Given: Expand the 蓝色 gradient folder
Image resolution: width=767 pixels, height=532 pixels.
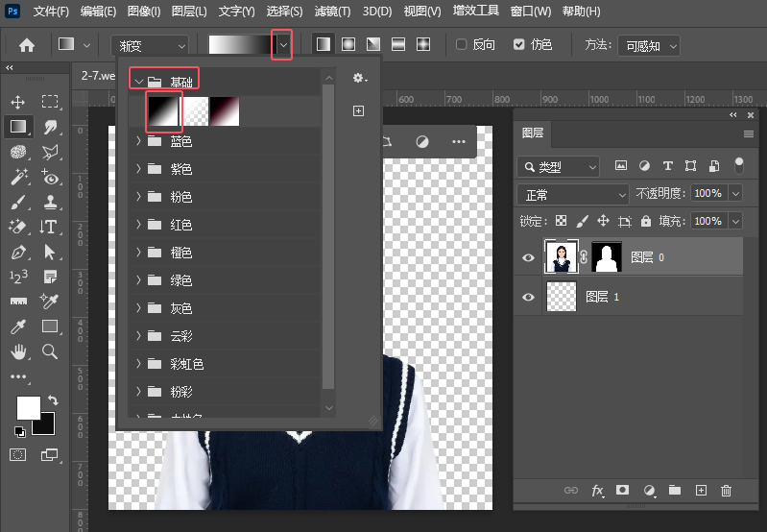Looking at the screenshot, I should pyautogui.click(x=138, y=141).
